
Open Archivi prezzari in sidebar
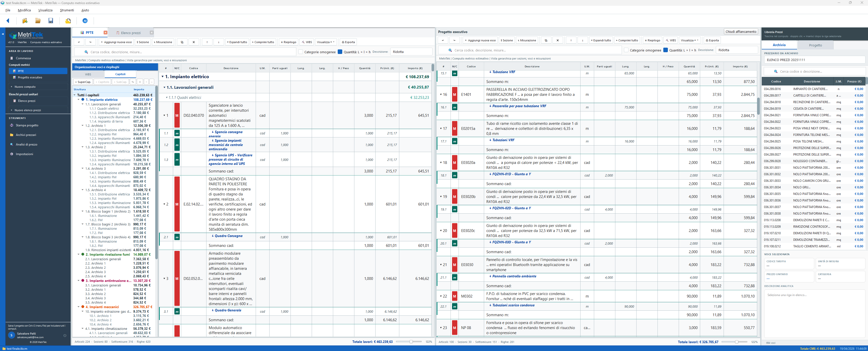(x=26, y=135)
